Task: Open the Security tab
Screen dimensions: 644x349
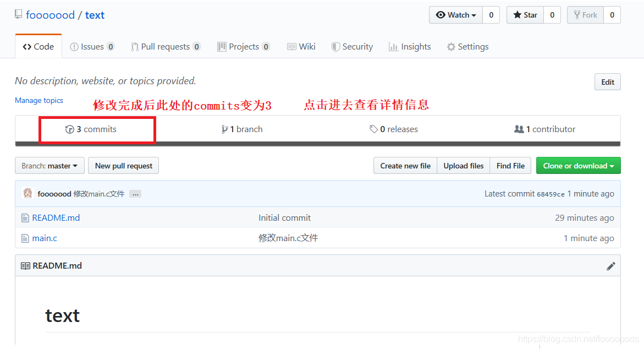Action: coord(353,46)
